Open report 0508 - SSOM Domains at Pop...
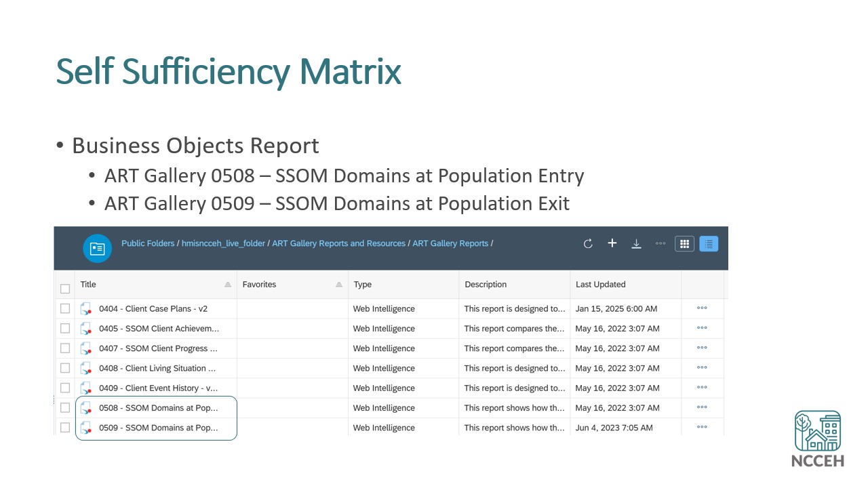868x488 pixels. point(159,408)
